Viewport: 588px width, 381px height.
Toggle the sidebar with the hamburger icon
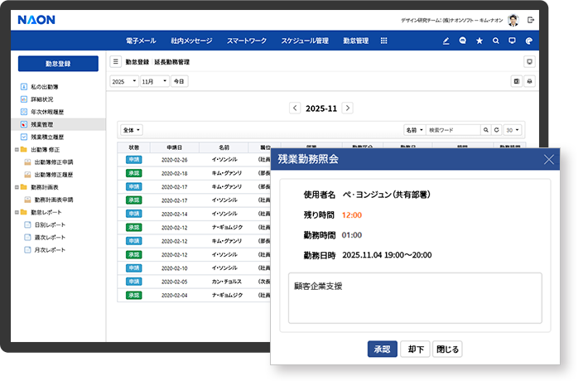(x=116, y=62)
